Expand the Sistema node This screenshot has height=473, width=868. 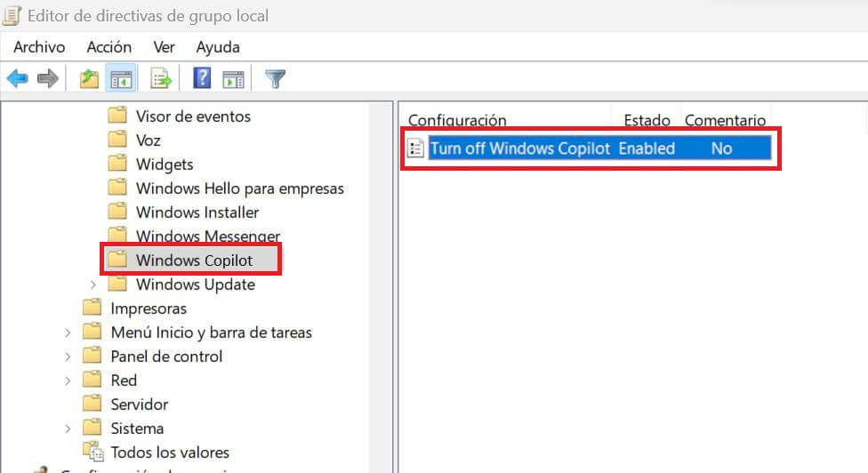68,429
